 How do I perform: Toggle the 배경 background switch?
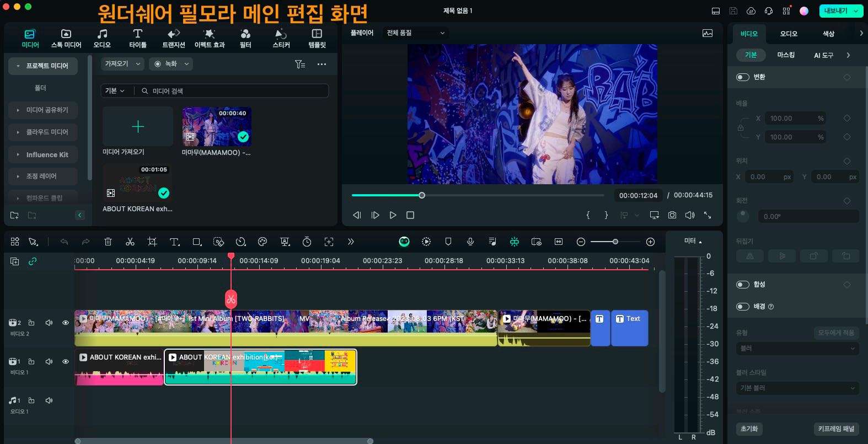click(x=743, y=307)
